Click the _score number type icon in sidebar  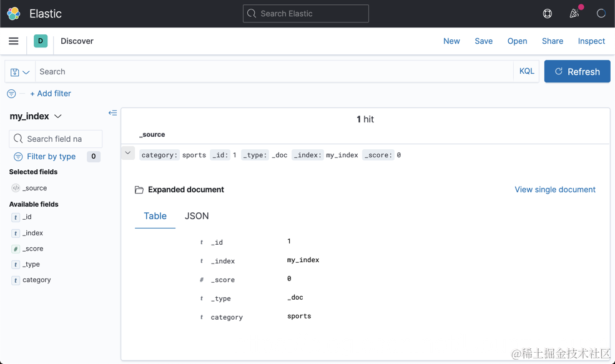pos(15,249)
